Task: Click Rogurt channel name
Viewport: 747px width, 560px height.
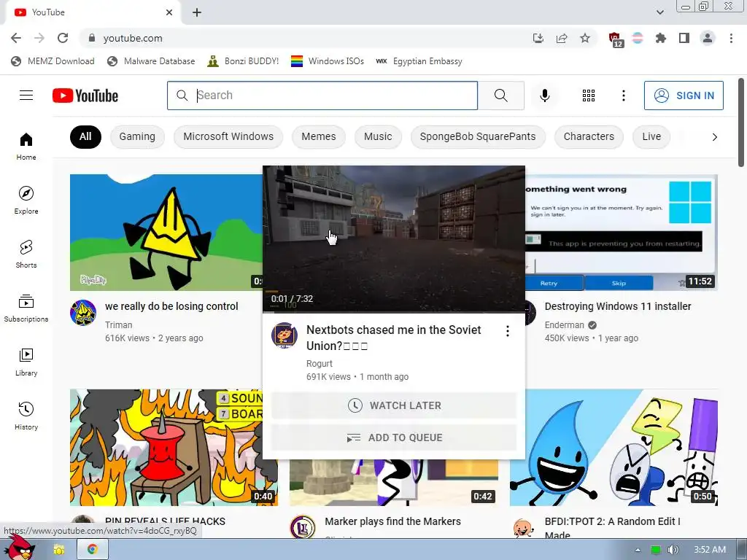Action: [x=320, y=363]
